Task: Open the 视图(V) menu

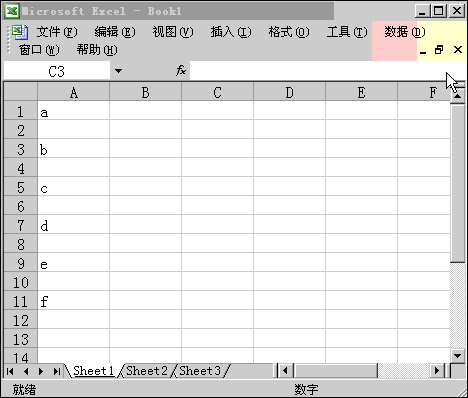Action: point(173,32)
